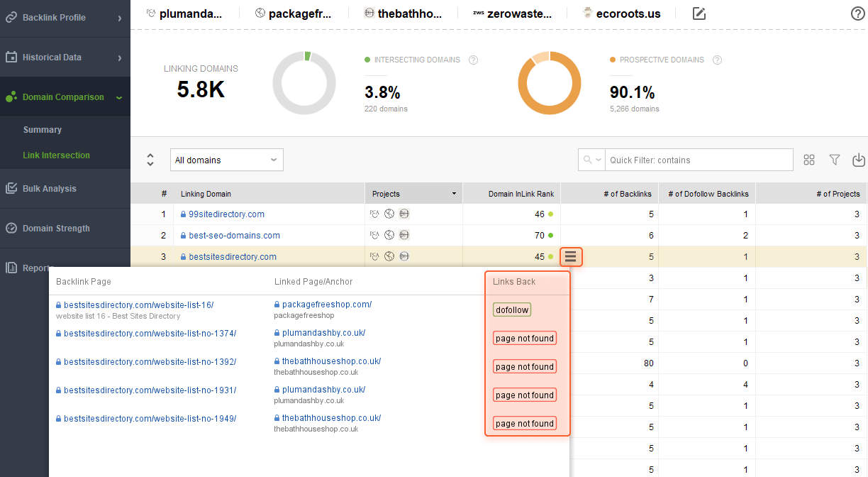Open Bulk Analysis module
The height and width of the screenshot is (477, 868).
tap(65, 189)
